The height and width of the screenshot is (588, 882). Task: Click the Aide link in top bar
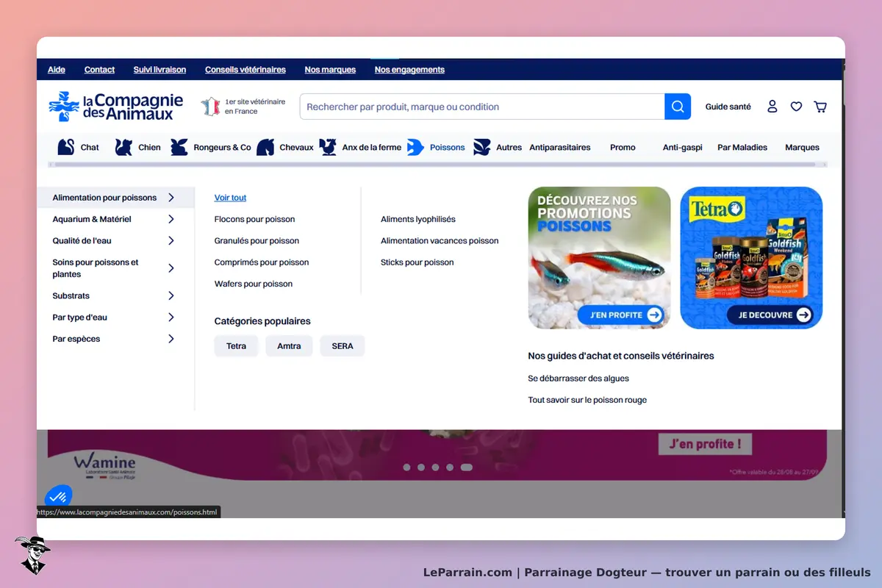point(57,70)
